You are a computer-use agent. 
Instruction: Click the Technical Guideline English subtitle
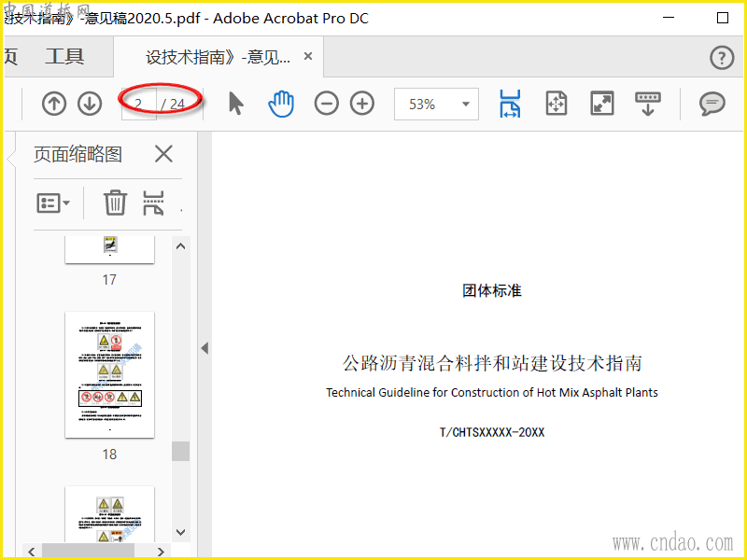tap(492, 393)
